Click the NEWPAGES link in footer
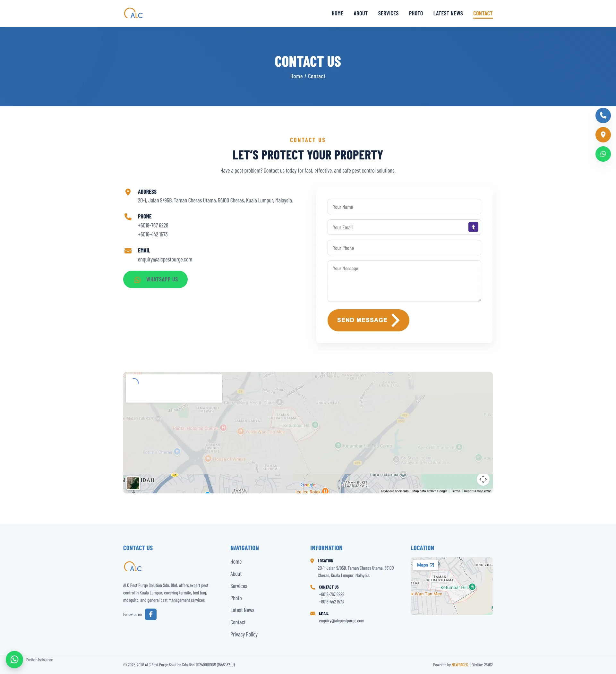616x674 pixels. point(459,665)
